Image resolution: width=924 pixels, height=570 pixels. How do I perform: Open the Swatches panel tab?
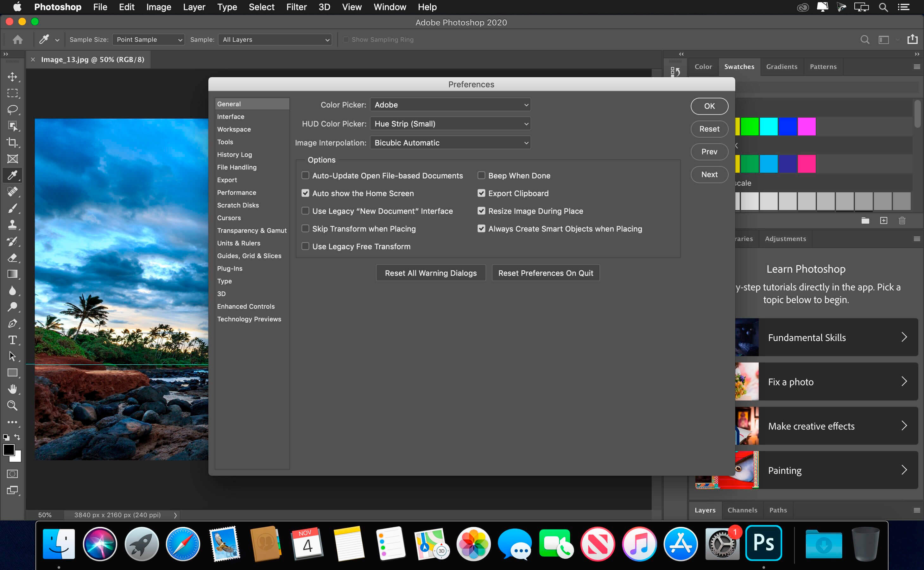tap(738, 66)
